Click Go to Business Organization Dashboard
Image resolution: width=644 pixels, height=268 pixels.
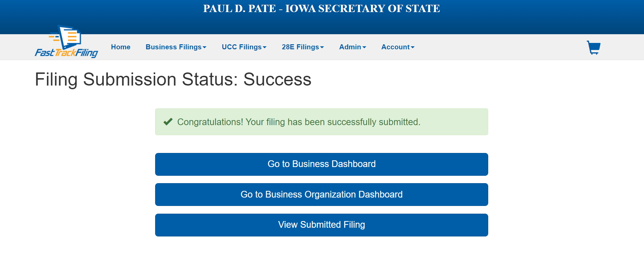point(321,195)
